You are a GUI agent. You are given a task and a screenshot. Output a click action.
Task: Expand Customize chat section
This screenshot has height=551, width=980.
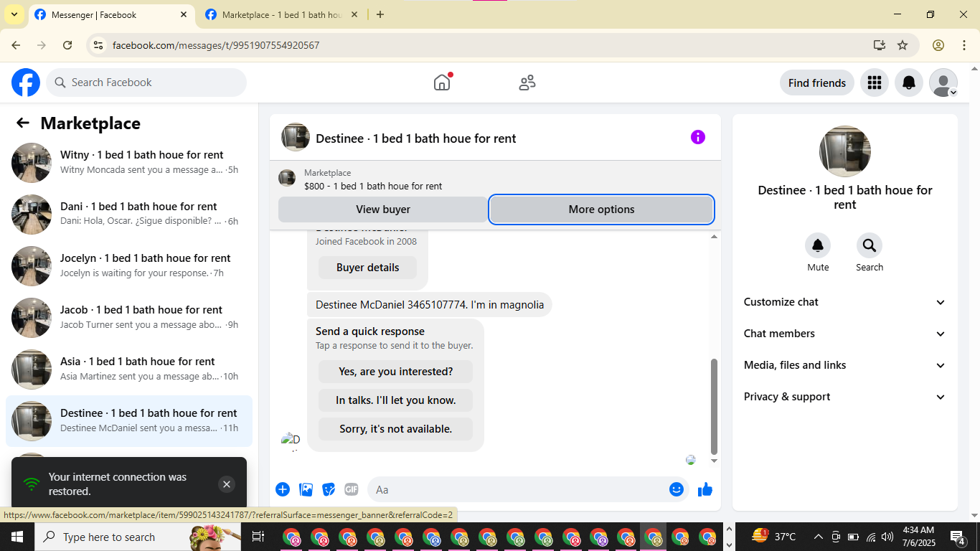click(845, 302)
